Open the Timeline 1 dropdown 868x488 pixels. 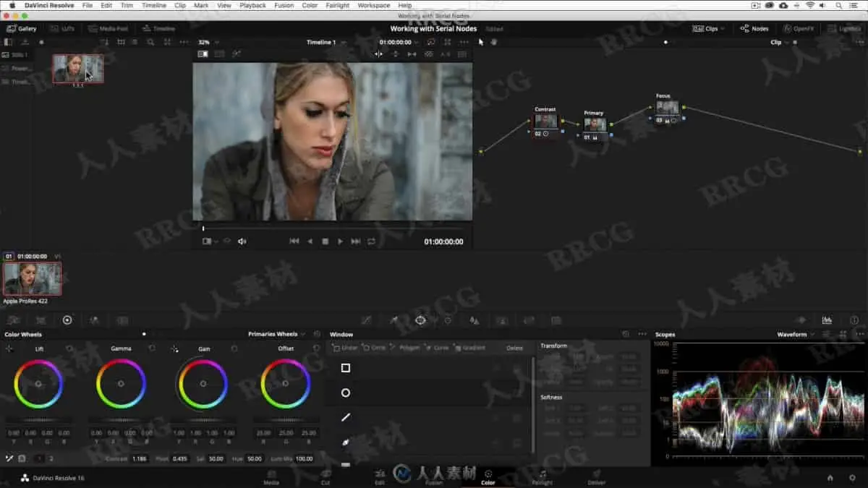325,42
